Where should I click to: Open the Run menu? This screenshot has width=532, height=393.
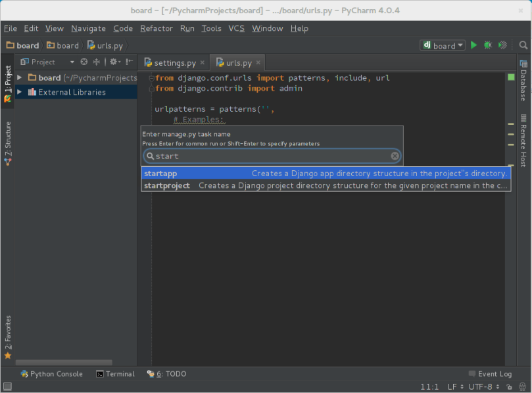pos(187,28)
